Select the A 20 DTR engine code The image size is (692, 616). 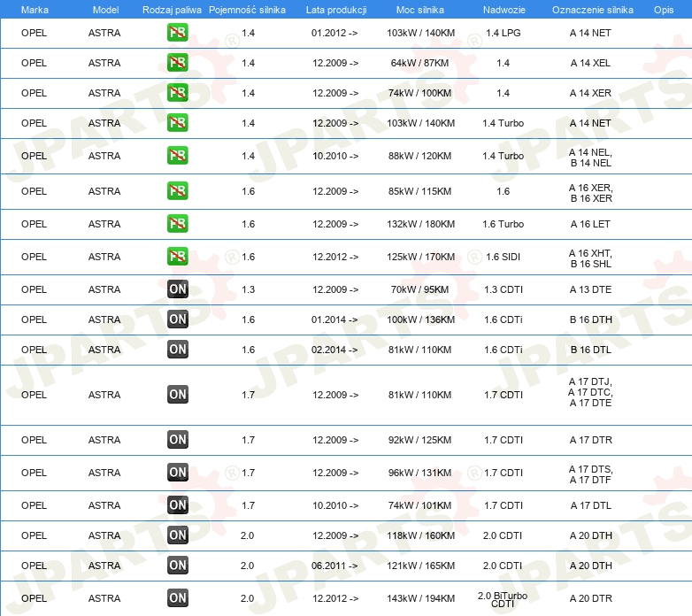(x=590, y=598)
